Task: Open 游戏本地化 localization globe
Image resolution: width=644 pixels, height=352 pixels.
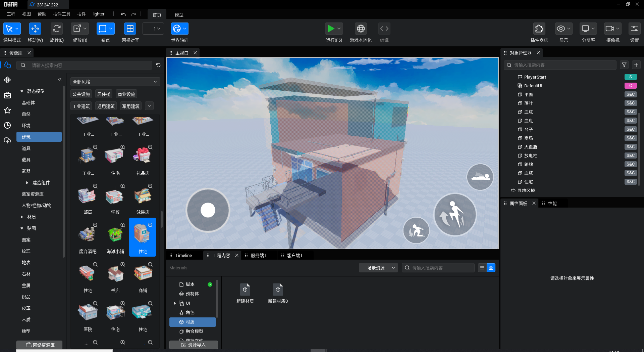Action: coord(361,29)
